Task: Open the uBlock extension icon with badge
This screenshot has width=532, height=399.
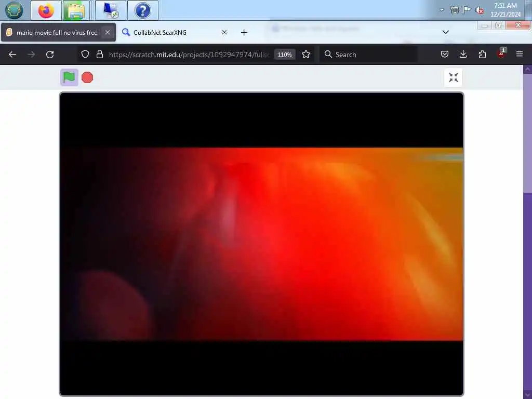Action: pyautogui.click(x=501, y=54)
